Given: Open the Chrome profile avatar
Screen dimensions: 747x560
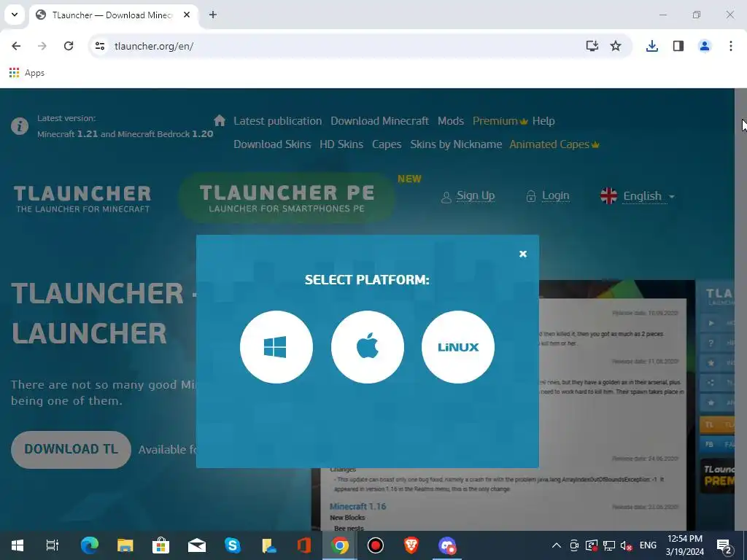Looking at the screenshot, I should (x=705, y=46).
